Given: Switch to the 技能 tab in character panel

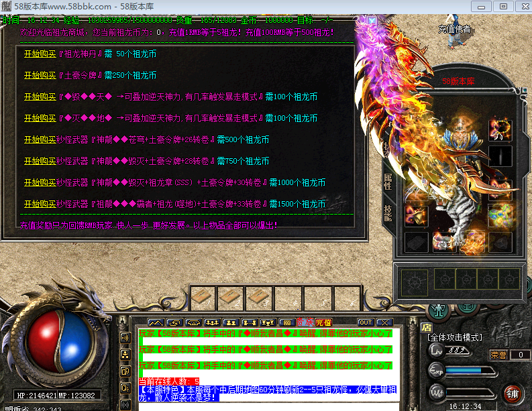Looking at the screenshot, I should [388, 213].
